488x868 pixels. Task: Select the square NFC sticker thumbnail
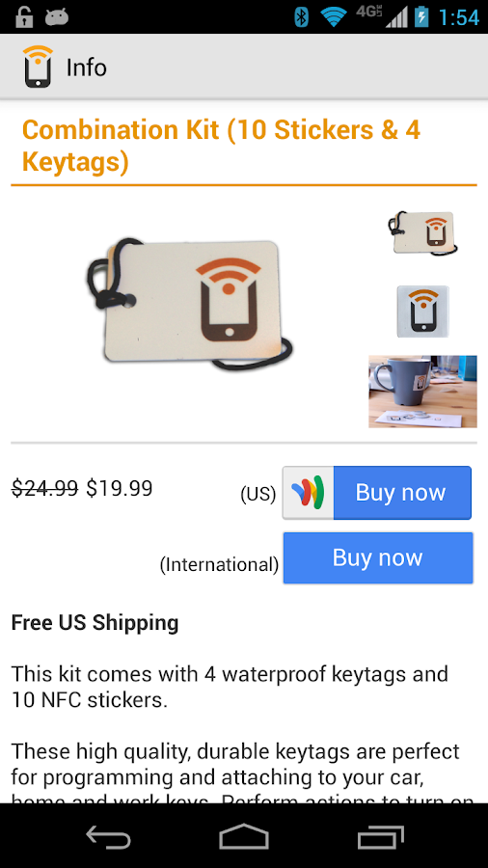pyautogui.click(x=422, y=312)
